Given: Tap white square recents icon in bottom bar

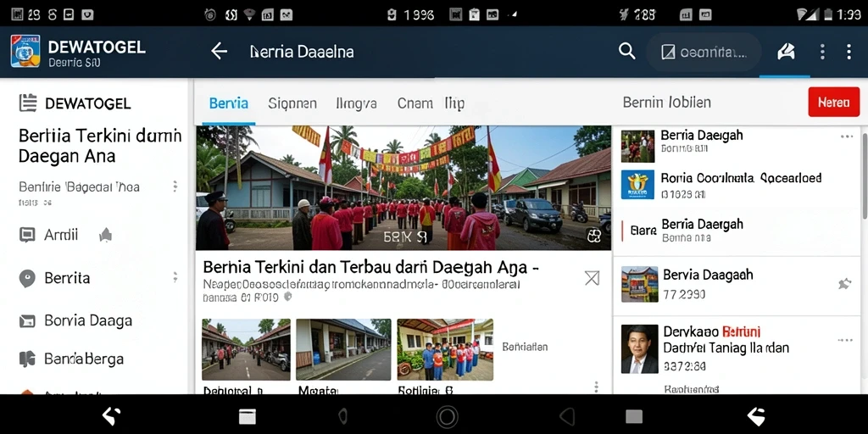Looking at the screenshot, I should click(x=247, y=416).
